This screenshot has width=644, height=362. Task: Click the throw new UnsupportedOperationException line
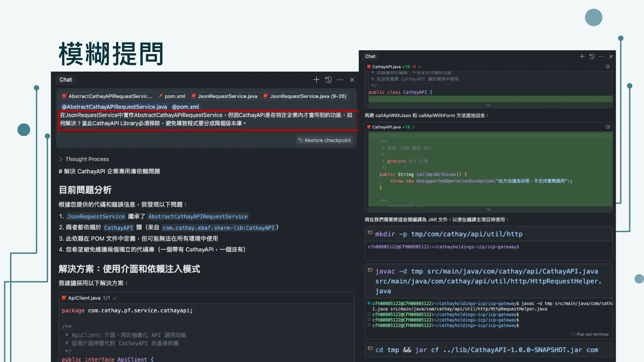tap(481, 181)
